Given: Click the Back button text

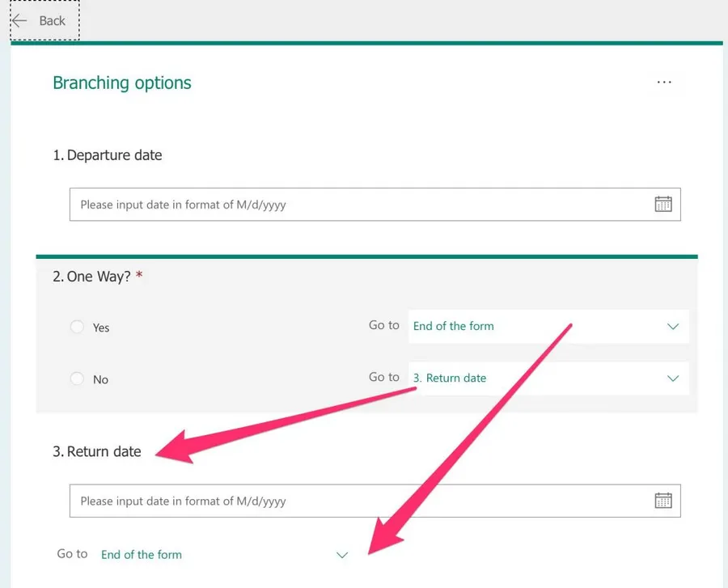Looking at the screenshot, I should (x=53, y=21).
